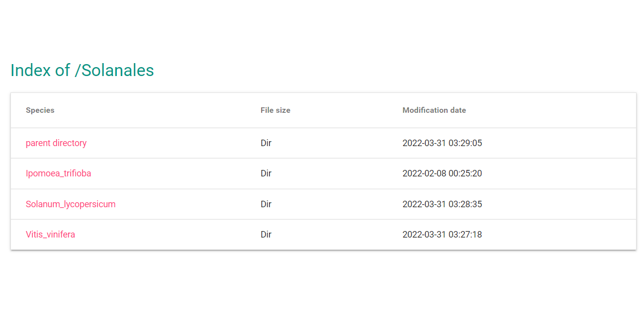Viewport: 644px width, 322px height.
Task: Open the Vitis_vinifera directory
Action: (x=50, y=235)
